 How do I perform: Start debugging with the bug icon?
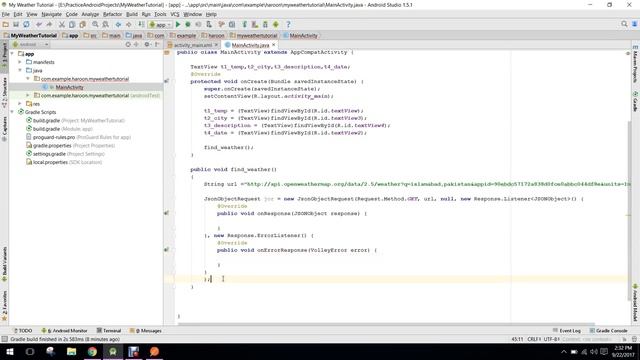click(188, 24)
